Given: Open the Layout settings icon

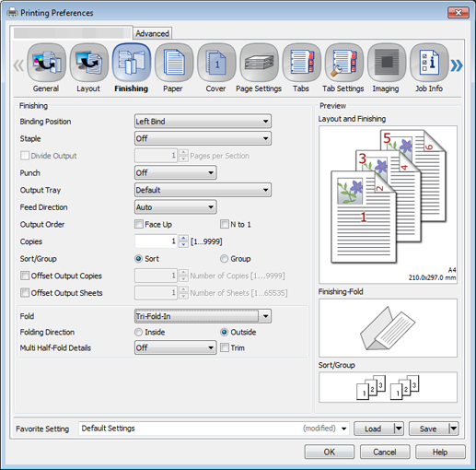Looking at the screenshot, I should click(89, 63).
